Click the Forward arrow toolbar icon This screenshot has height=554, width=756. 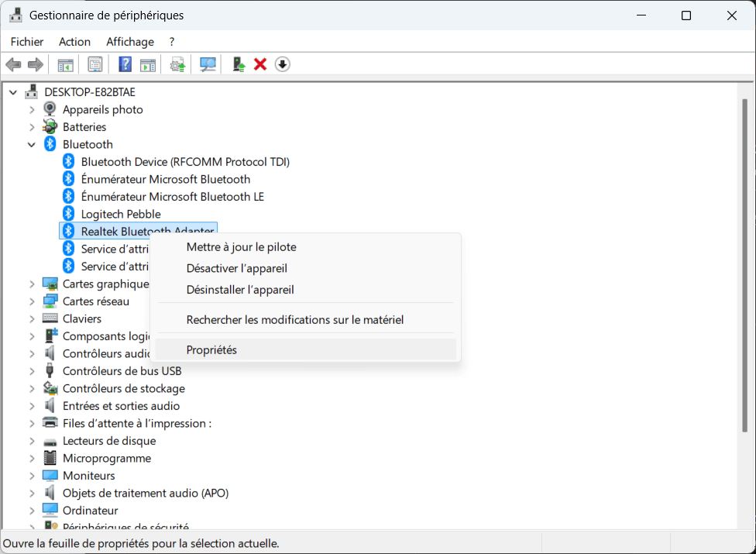[x=35, y=64]
